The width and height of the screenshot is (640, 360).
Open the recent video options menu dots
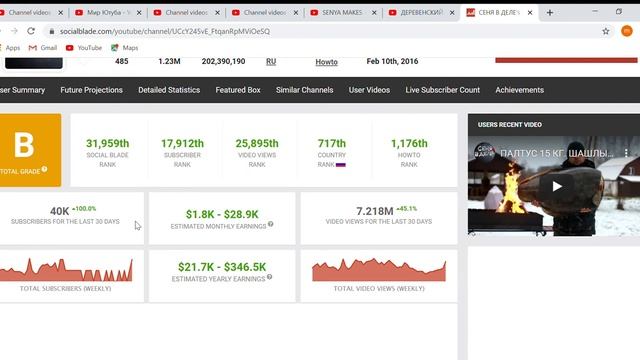click(626, 153)
